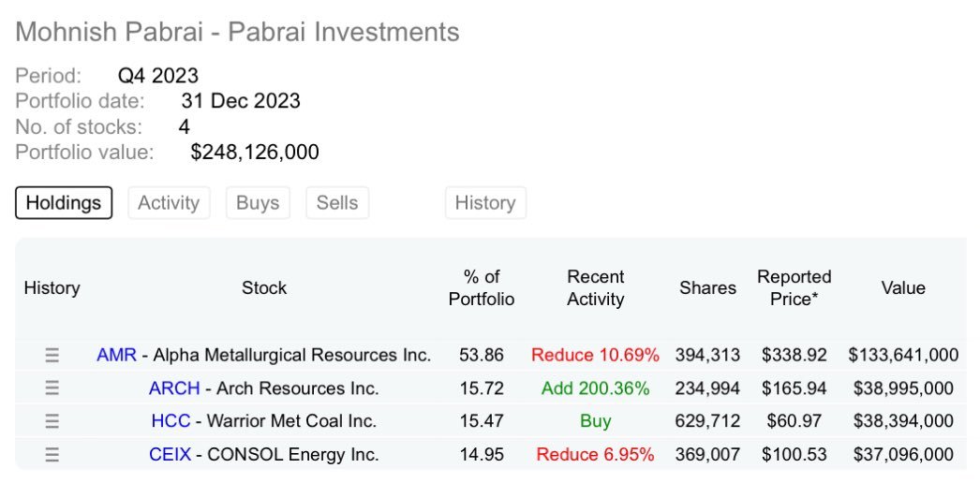This screenshot has height=483, width=980.
Task: Select the 'Reduce 6.95%' activity cell
Action: click(x=596, y=454)
